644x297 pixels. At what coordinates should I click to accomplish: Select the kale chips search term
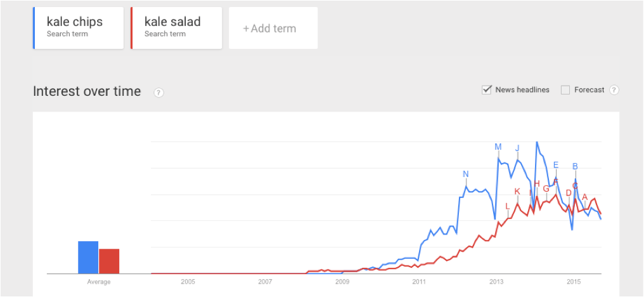click(78, 28)
